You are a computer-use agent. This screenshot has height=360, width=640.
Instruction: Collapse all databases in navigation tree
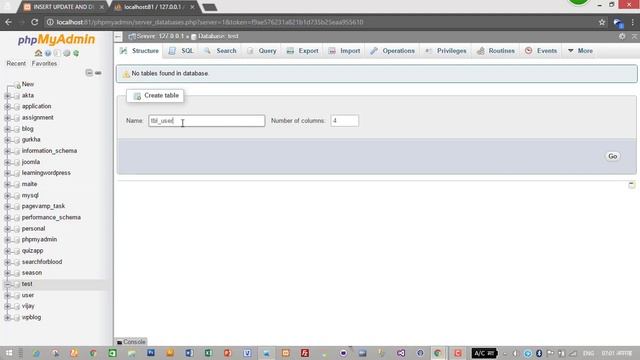pyautogui.click(x=89, y=73)
